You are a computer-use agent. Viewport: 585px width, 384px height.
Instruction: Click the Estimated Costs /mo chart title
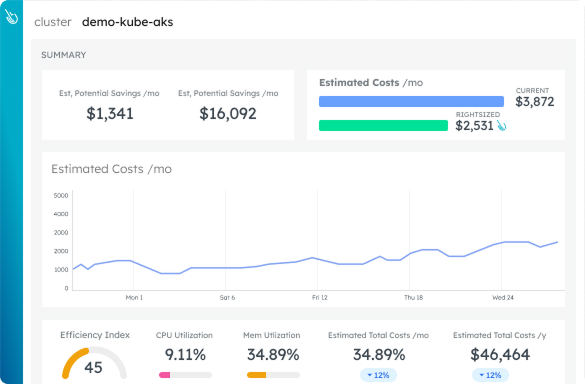[112, 169]
